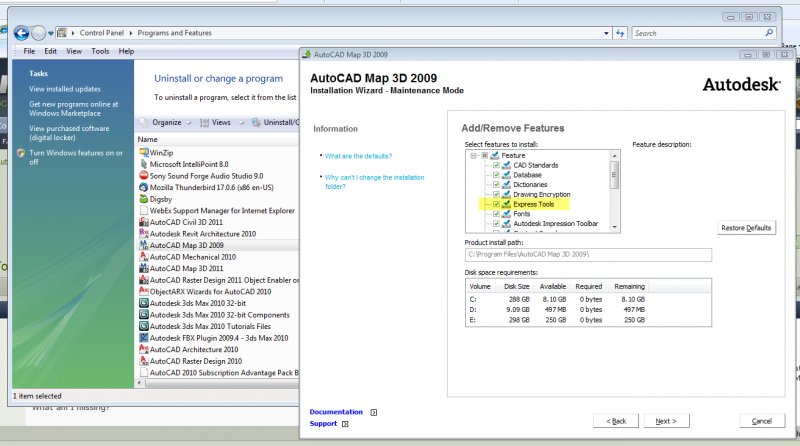The image size is (800, 446).
Task: Open the View installed updates task link
Action: pyautogui.click(x=65, y=89)
